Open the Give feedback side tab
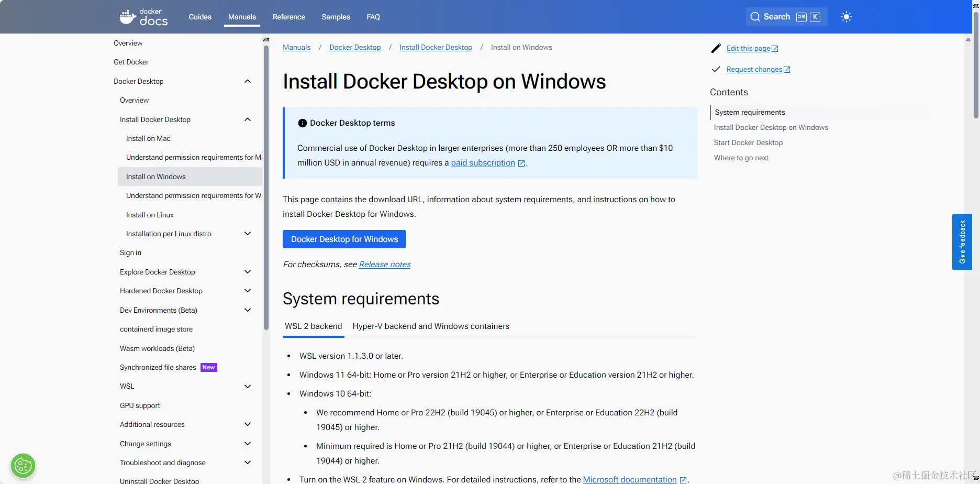This screenshot has width=980, height=484. (x=962, y=242)
